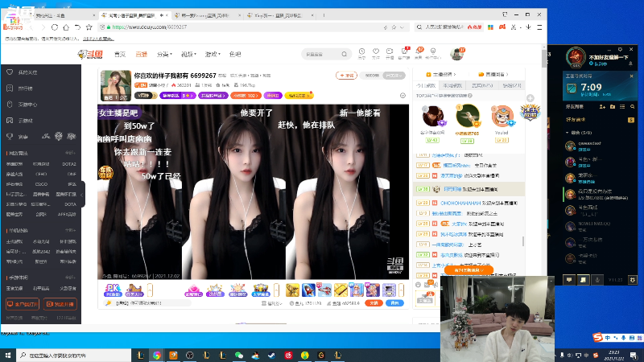Open the blue 背包 backpack button
Viewport: 644px width, 362px height.
(x=394, y=303)
